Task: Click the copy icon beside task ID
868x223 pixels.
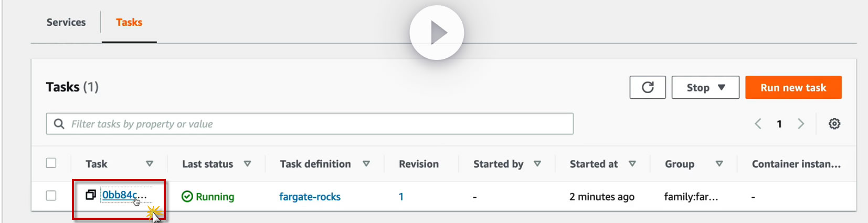Action: tap(91, 195)
